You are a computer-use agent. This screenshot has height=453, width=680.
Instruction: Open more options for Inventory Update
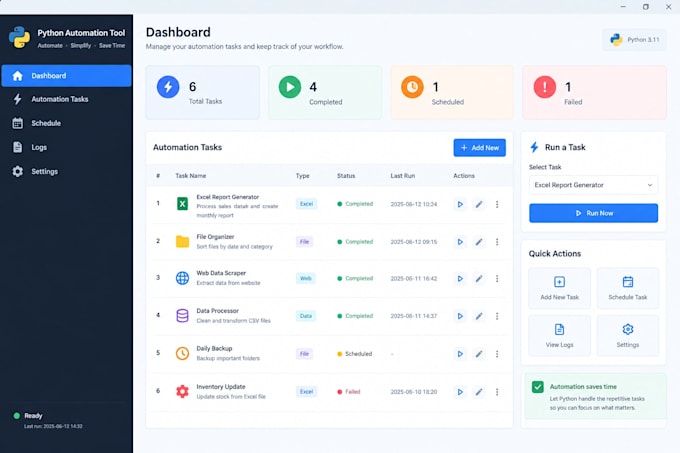pos(497,392)
